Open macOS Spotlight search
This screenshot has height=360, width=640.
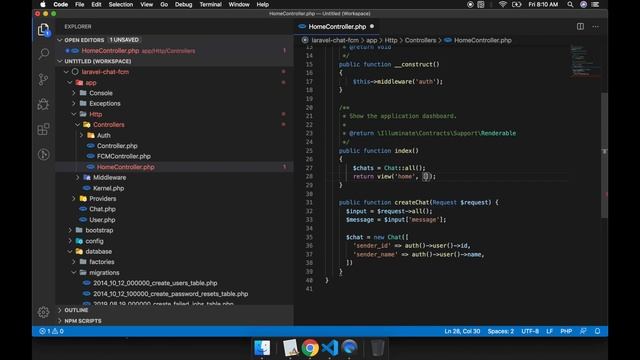pos(570,4)
